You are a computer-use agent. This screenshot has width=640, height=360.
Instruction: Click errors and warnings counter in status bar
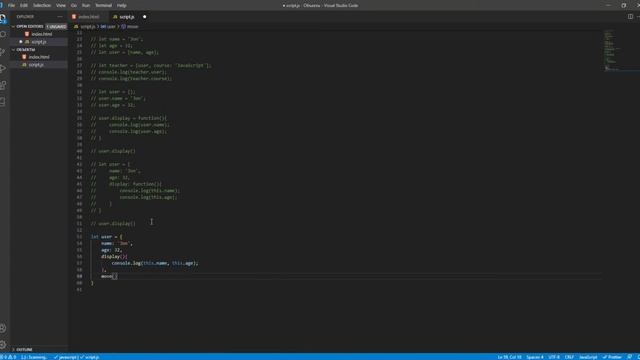[x=9, y=357]
